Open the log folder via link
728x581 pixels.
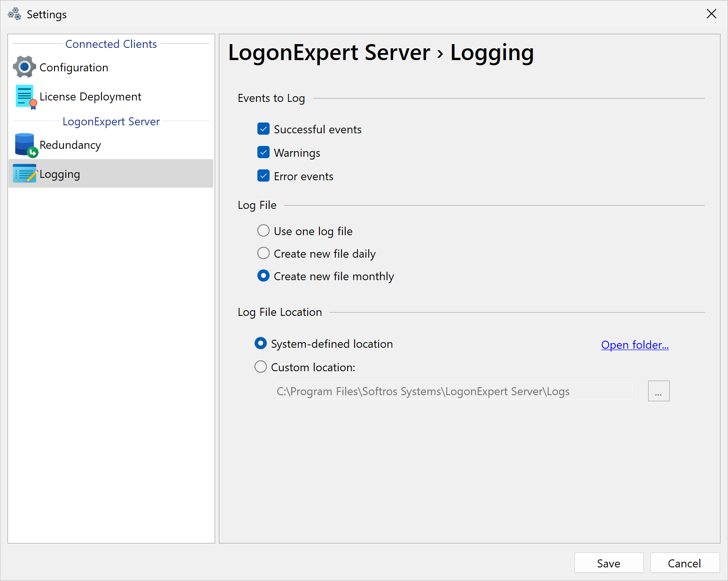click(x=635, y=345)
